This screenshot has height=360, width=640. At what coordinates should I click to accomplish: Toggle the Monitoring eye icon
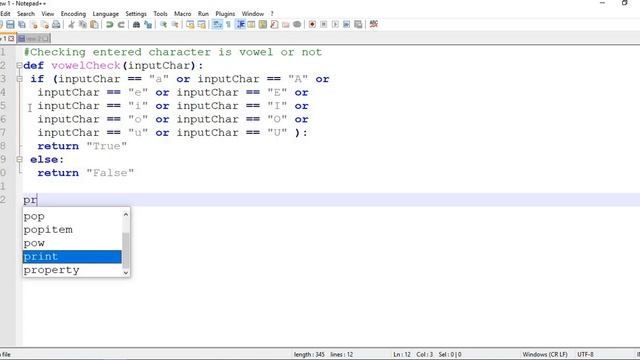tap(297, 24)
